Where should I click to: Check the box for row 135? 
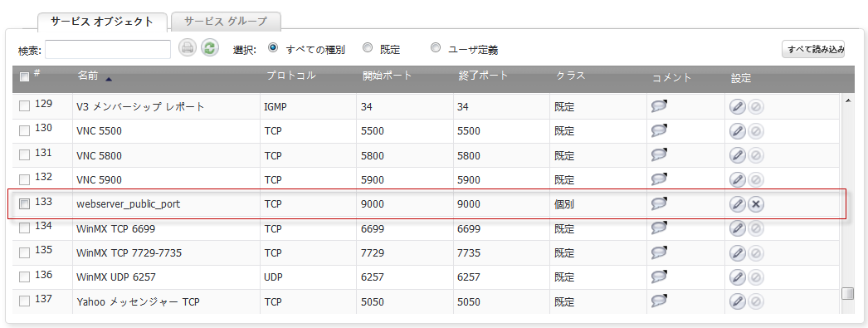24,252
